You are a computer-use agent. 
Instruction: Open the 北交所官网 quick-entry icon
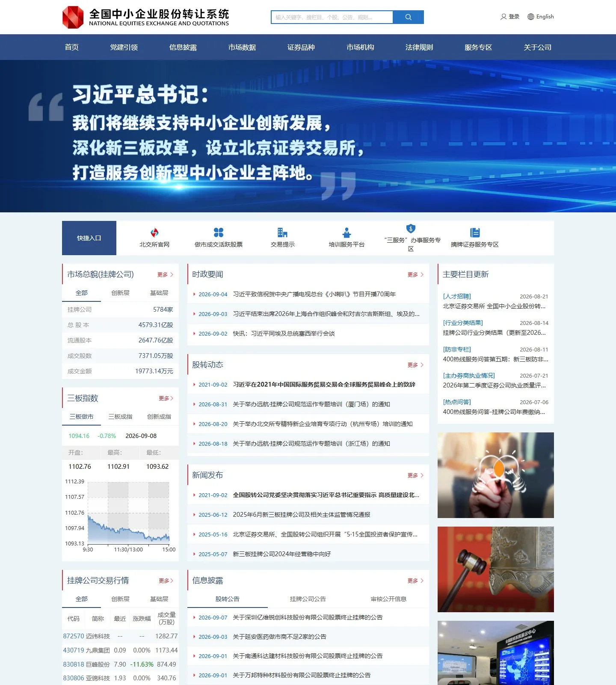pos(154,232)
